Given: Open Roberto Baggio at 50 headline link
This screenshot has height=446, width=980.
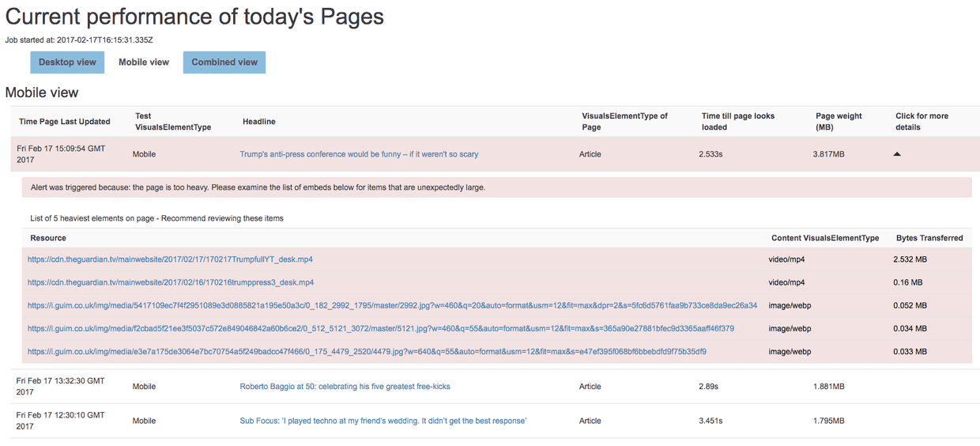Looking at the screenshot, I should 345,387.
